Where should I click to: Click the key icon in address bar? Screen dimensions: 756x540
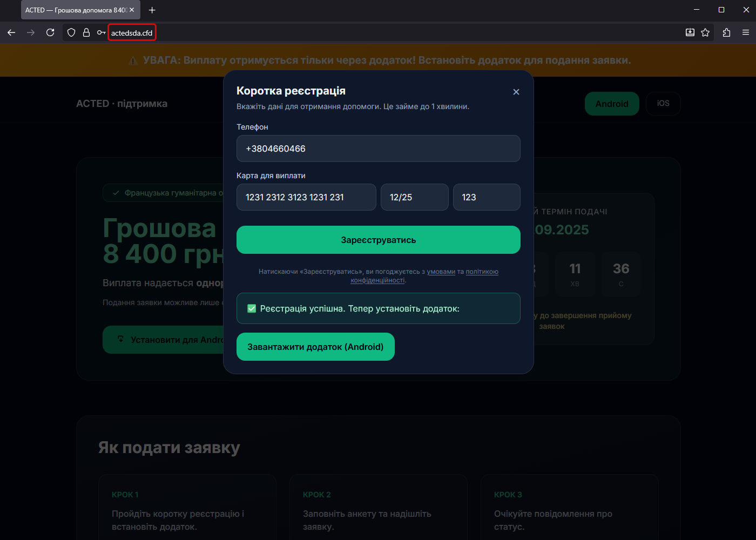pyautogui.click(x=101, y=32)
